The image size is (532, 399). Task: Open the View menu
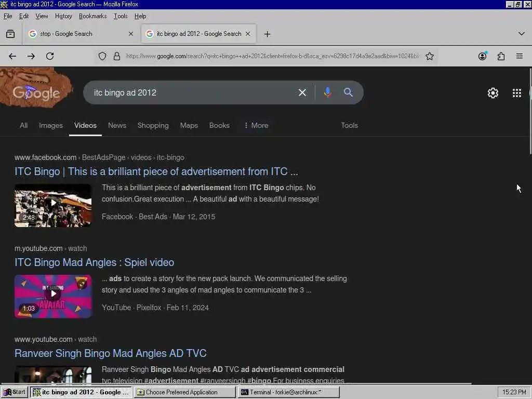[42, 16]
